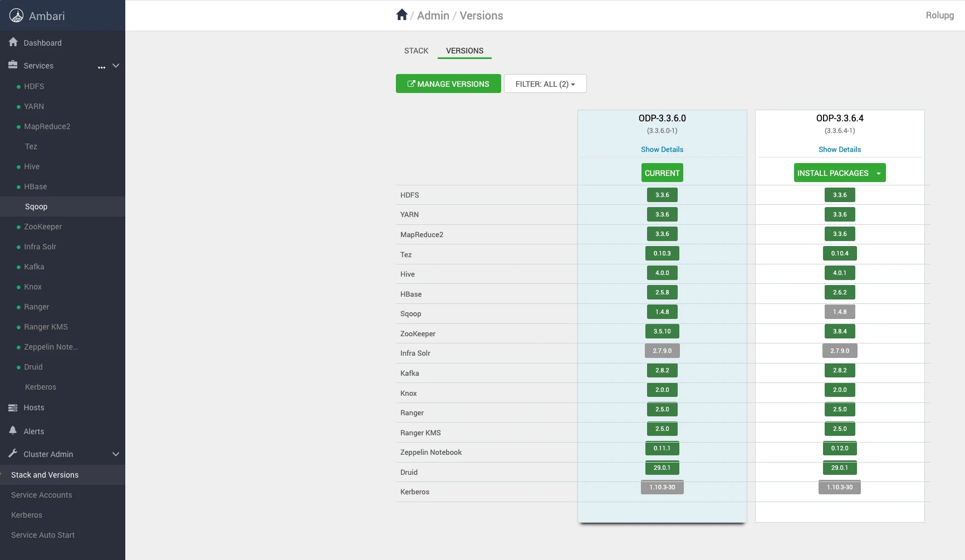Collapse the Cluster Admin chevron
Image resolution: width=965 pixels, height=560 pixels.
(x=116, y=454)
